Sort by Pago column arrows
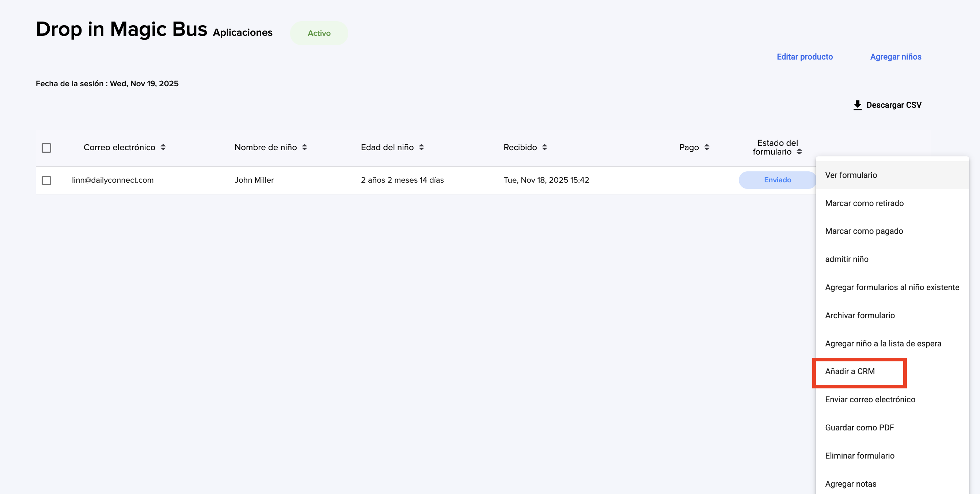The width and height of the screenshot is (980, 494). click(x=706, y=147)
